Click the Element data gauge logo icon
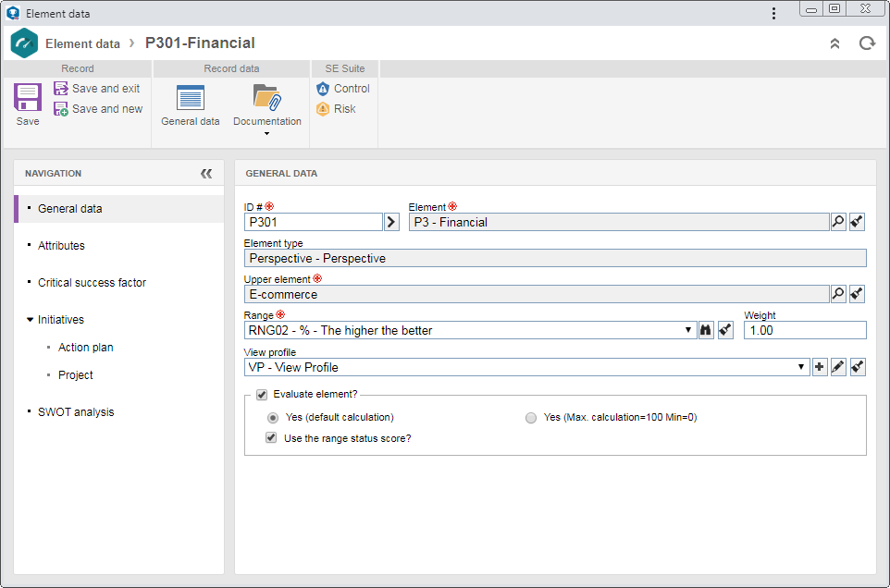The image size is (890, 588). 24,43
